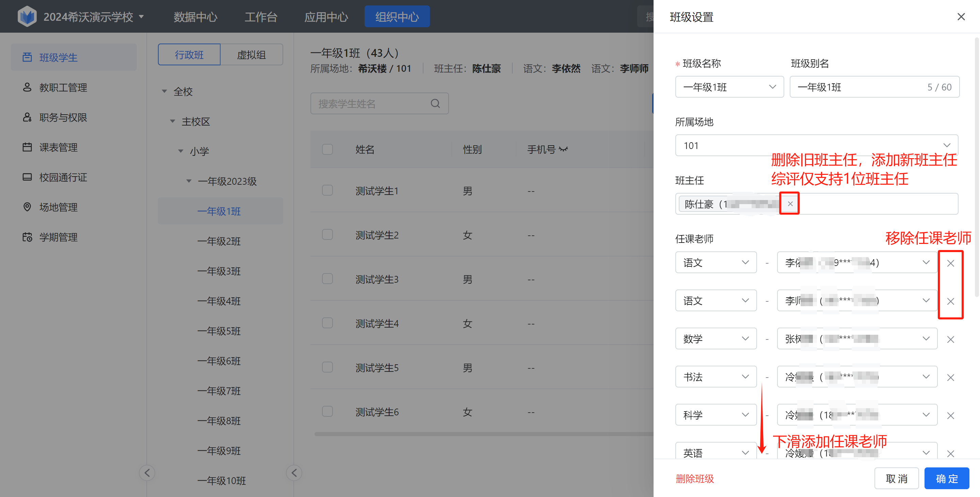The height and width of the screenshot is (497, 980).
Task: Remove the 书法 teacher row
Action: coord(950,377)
